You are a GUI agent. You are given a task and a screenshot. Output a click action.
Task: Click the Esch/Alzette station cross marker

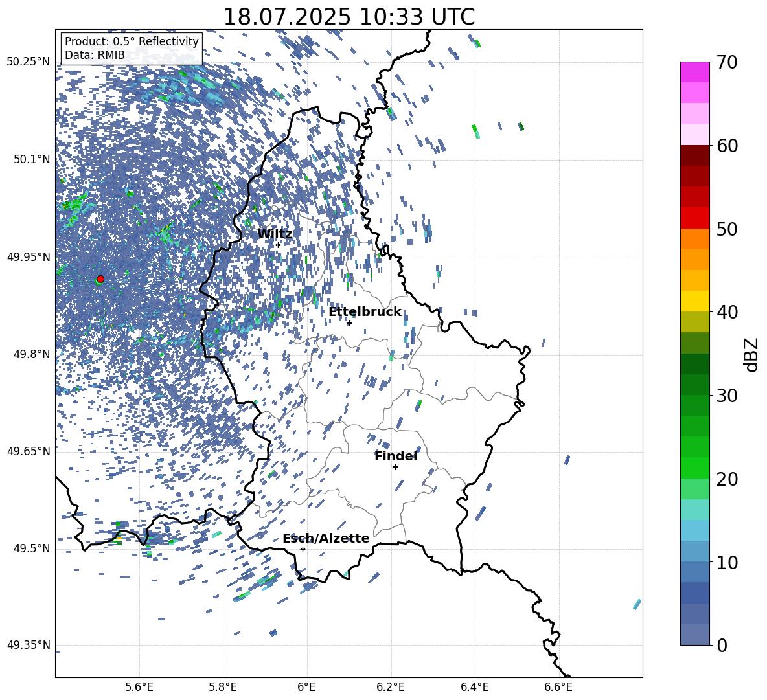303,549
